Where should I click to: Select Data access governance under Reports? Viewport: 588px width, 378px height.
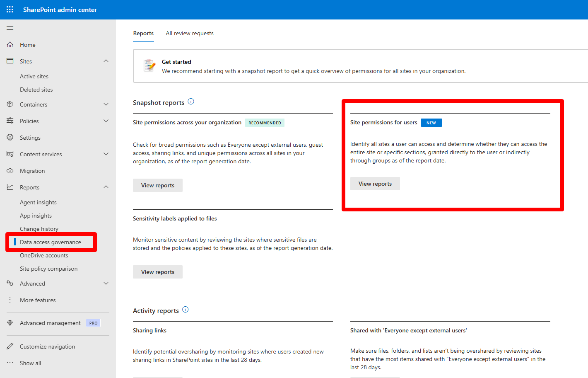point(51,242)
